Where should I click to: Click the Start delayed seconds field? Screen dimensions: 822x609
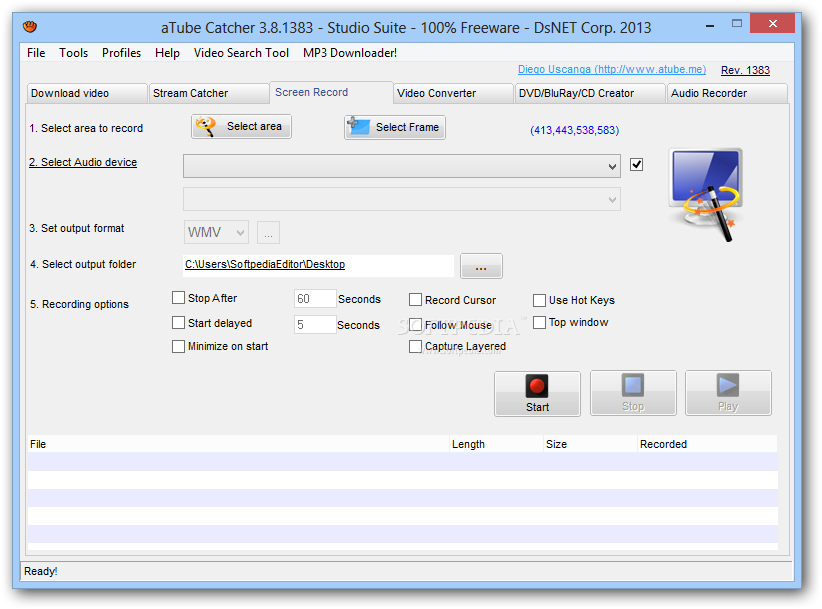[315, 324]
